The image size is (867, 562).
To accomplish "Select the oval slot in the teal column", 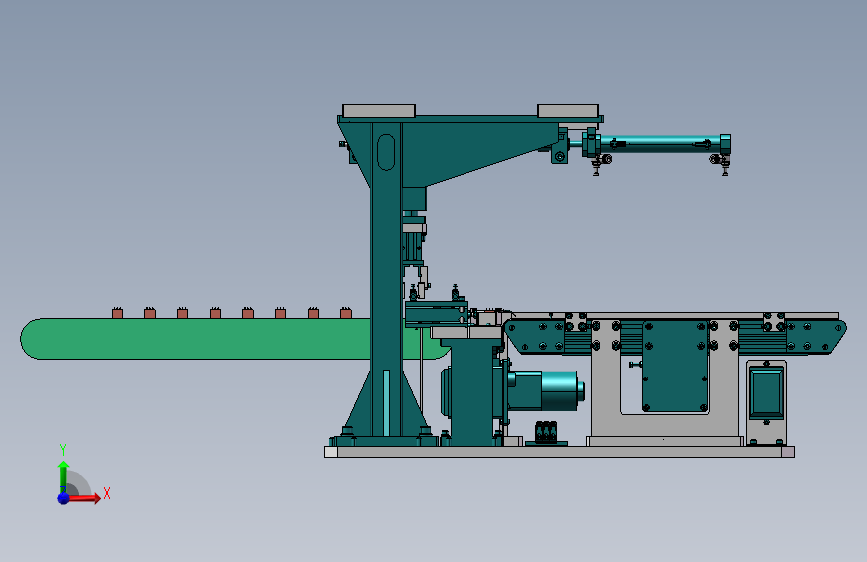I will [386, 152].
